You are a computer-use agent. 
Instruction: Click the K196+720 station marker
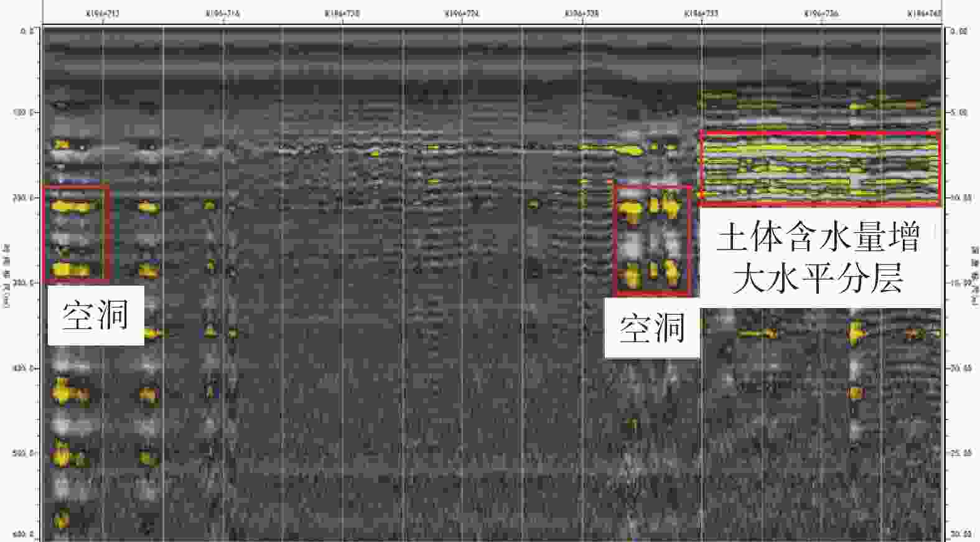pos(342,13)
